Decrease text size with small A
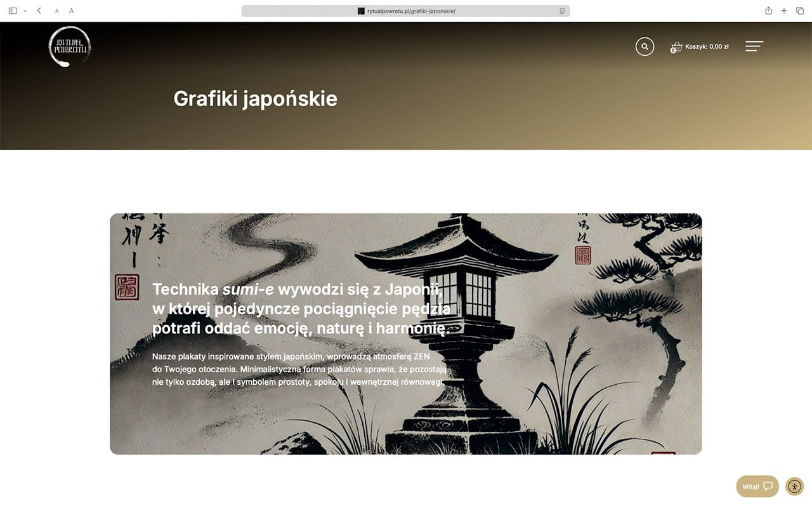Viewport: 812px width, 508px height. tap(56, 11)
